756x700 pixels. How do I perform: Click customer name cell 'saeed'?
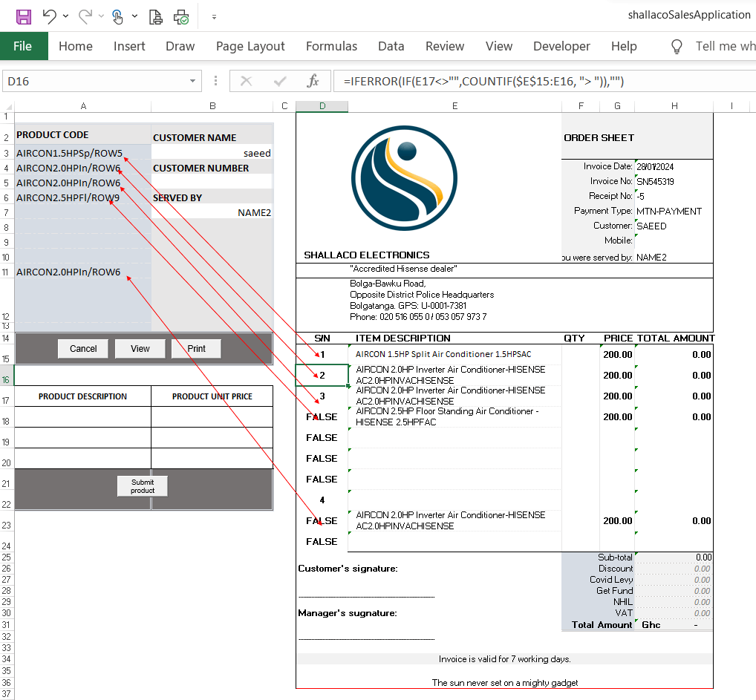coord(212,154)
